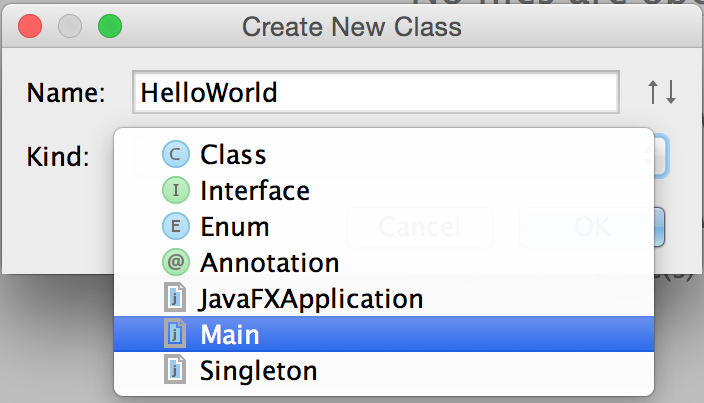
Task: Click the green I Interface icon
Action: [176, 190]
